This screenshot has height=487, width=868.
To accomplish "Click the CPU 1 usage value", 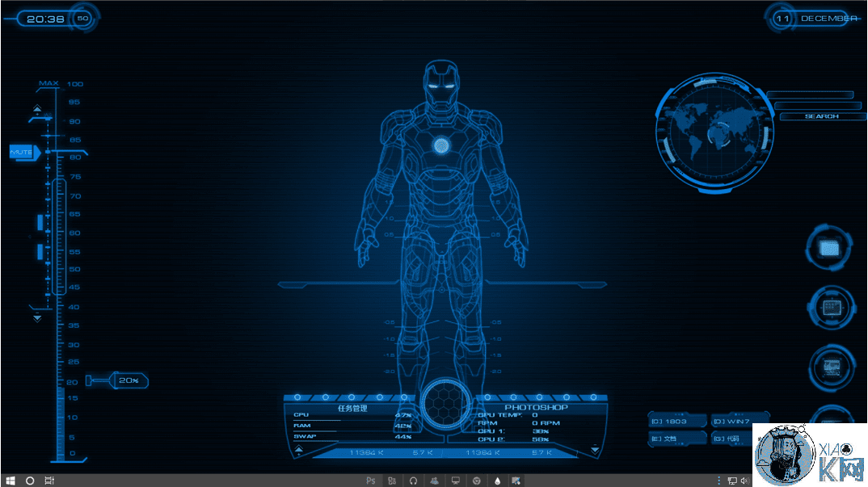I will 541,431.
